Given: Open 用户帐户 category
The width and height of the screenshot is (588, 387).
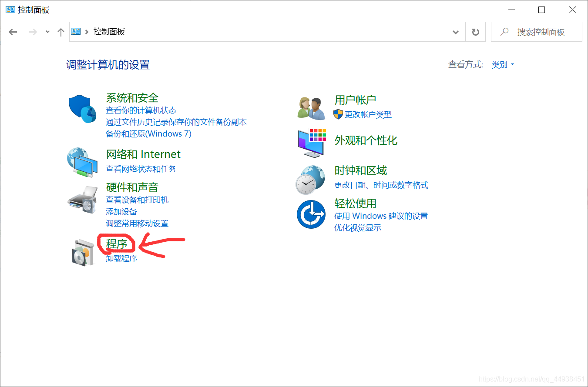Looking at the screenshot, I should click(355, 100).
